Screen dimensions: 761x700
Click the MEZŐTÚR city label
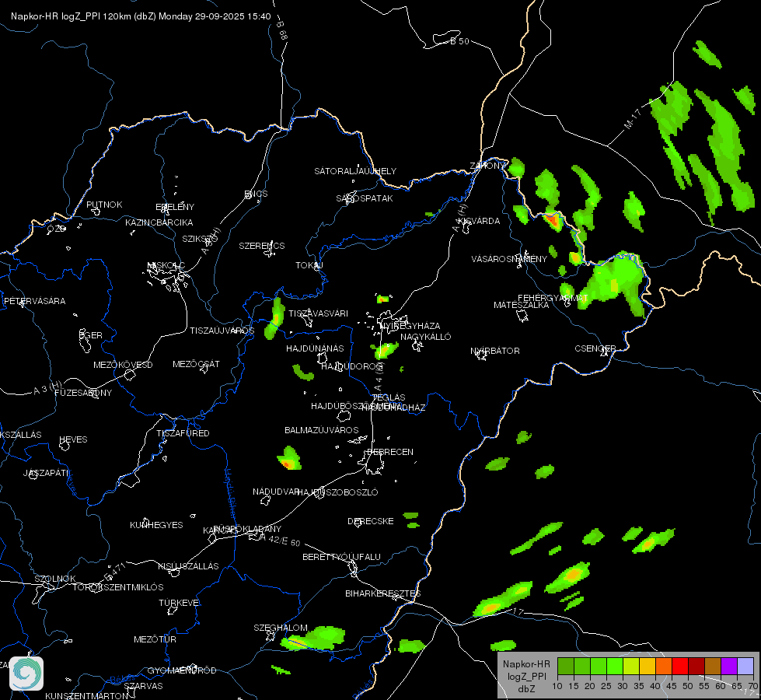coord(155,639)
